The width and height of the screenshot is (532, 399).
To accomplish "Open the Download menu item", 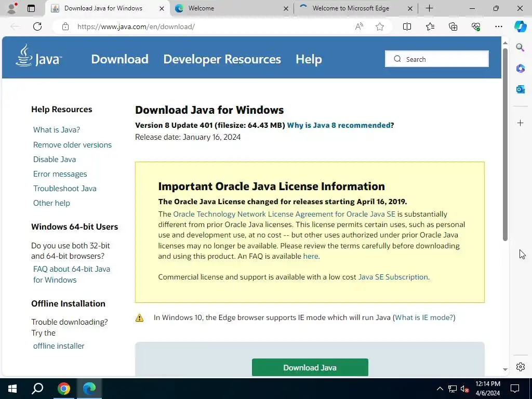I will click(x=119, y=59).
